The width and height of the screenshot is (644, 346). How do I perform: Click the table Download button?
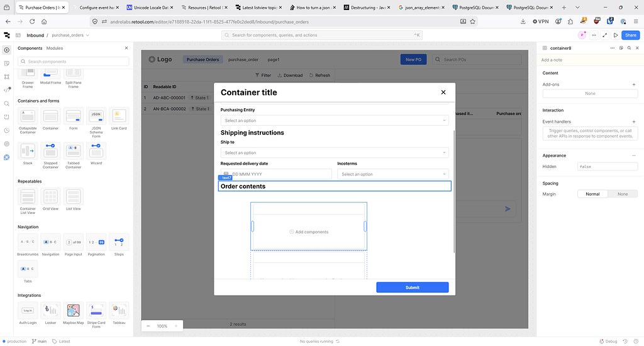coord(290,75)
